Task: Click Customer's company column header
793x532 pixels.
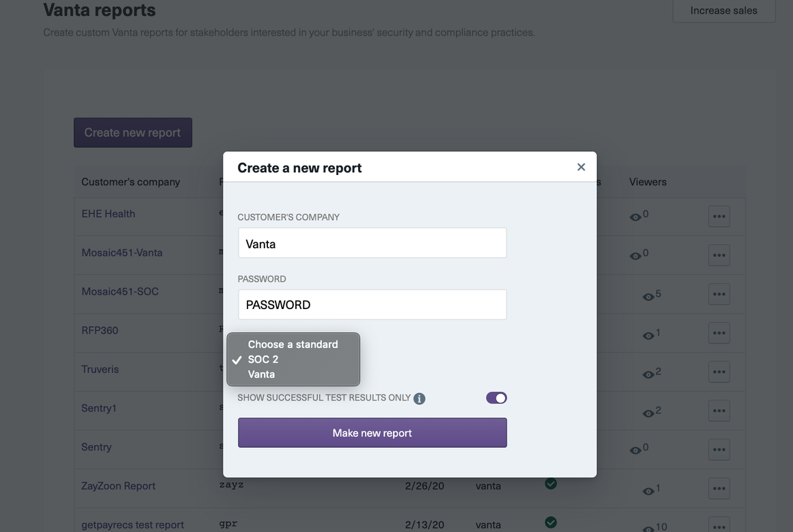Action: (x=131, y=182)
